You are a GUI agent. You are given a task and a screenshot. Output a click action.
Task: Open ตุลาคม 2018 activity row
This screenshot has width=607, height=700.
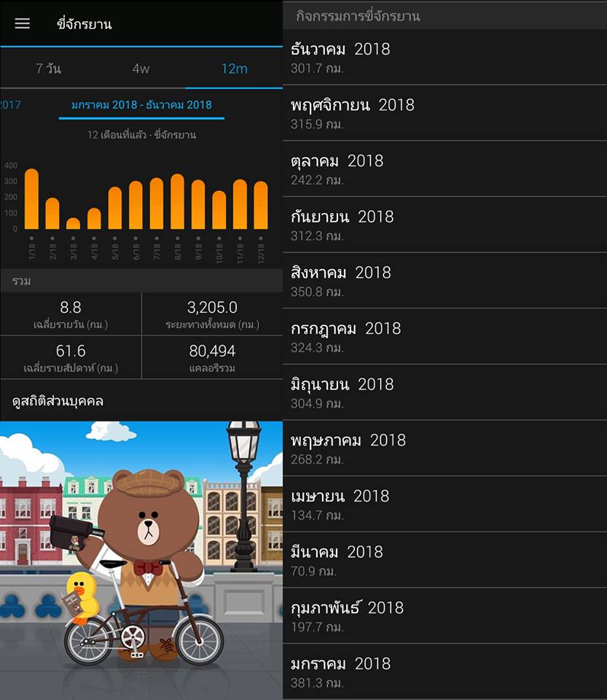pyautogui.click(x=445, y=169)
